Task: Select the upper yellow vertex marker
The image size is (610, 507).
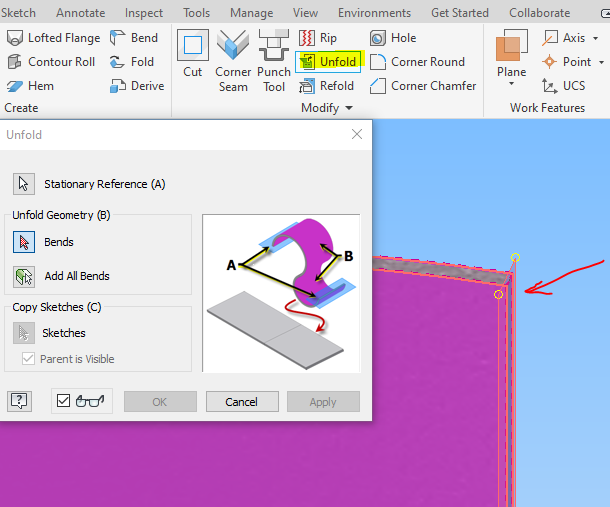Action: click(515, 258)
